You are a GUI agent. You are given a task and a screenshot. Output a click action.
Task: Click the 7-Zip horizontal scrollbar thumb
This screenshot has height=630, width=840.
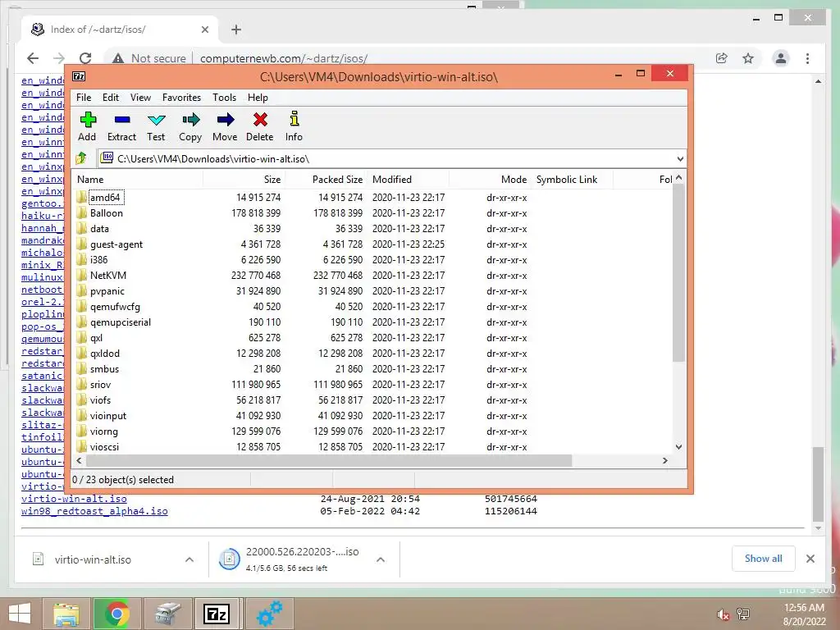[328, 461]
